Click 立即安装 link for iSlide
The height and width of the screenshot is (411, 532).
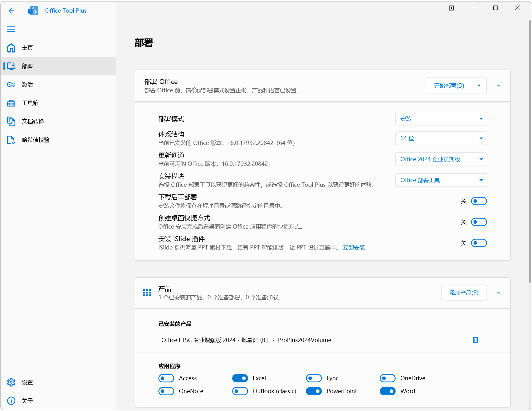(x=354, y=248)
